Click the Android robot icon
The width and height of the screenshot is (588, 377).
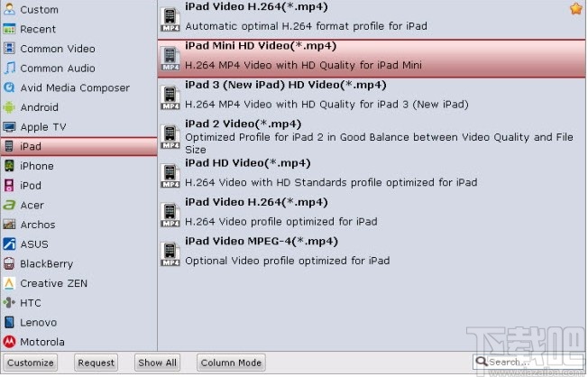(9, 107)
